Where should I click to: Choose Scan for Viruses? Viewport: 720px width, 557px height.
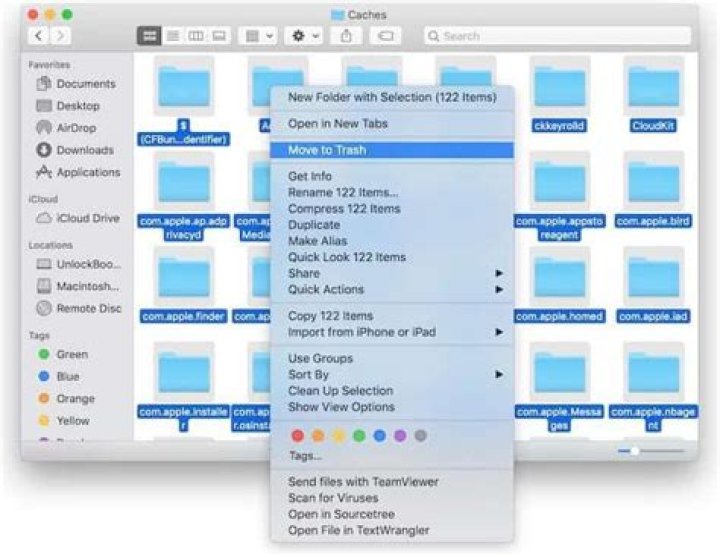click(x=392, y=498)
